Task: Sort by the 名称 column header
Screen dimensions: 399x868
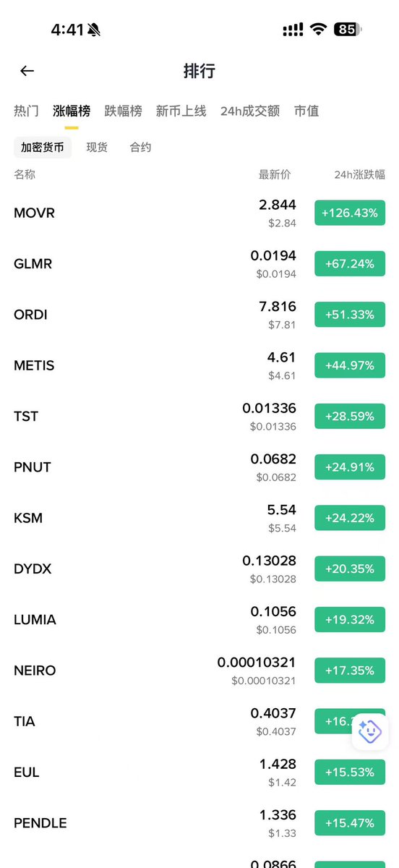Action: (25, 175)
